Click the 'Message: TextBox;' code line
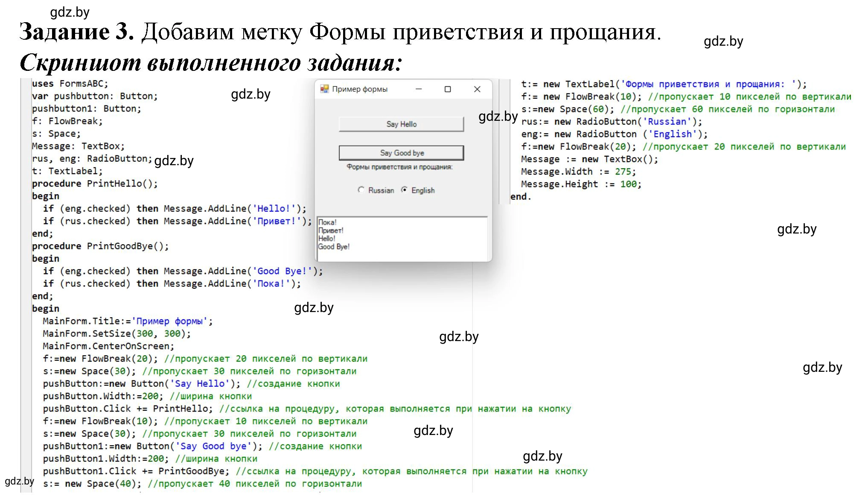The image size is (868, 502). (79, 146)
